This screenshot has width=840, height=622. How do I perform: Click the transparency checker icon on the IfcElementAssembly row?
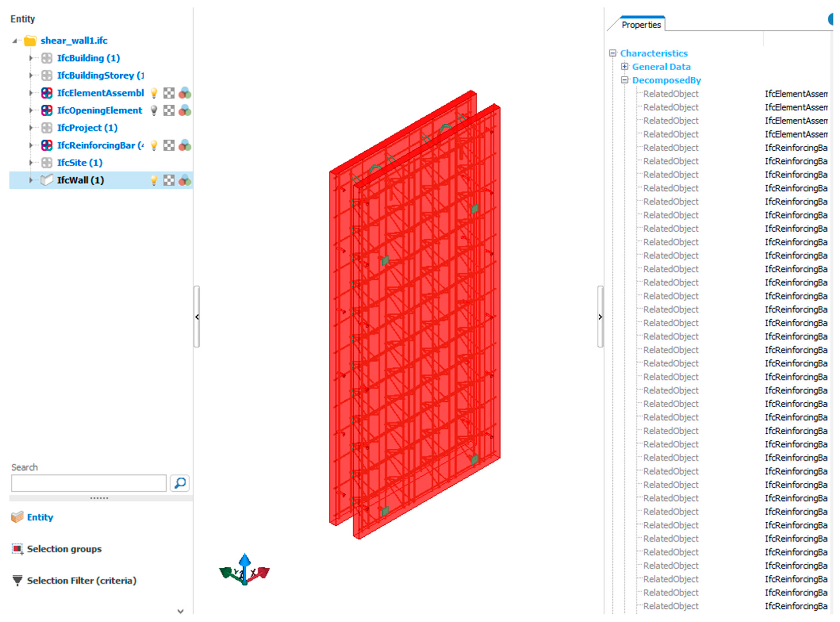point(169,93)
